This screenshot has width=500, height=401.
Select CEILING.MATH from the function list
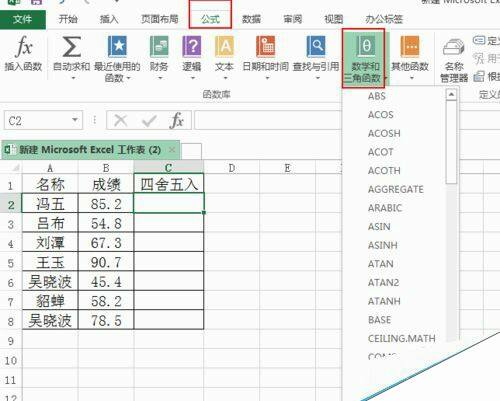coord(402,339)
